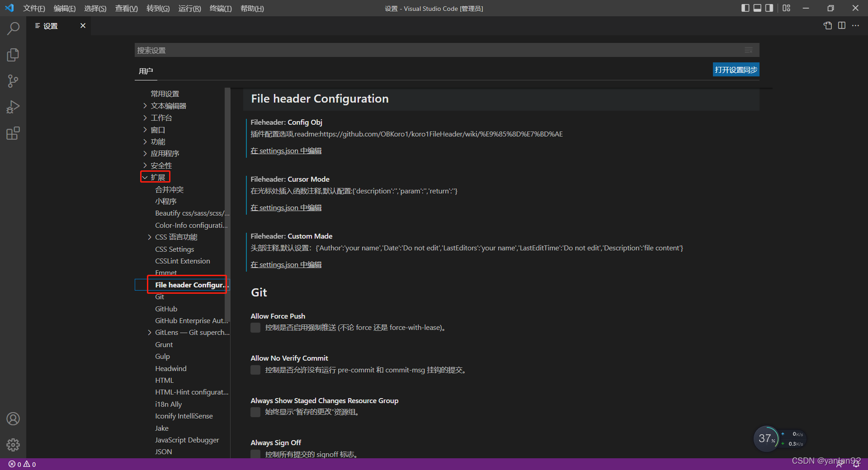This screenshot has height=470, width=868.
Task: Click the 打开设置同步 button
Action: pos(736,70)
